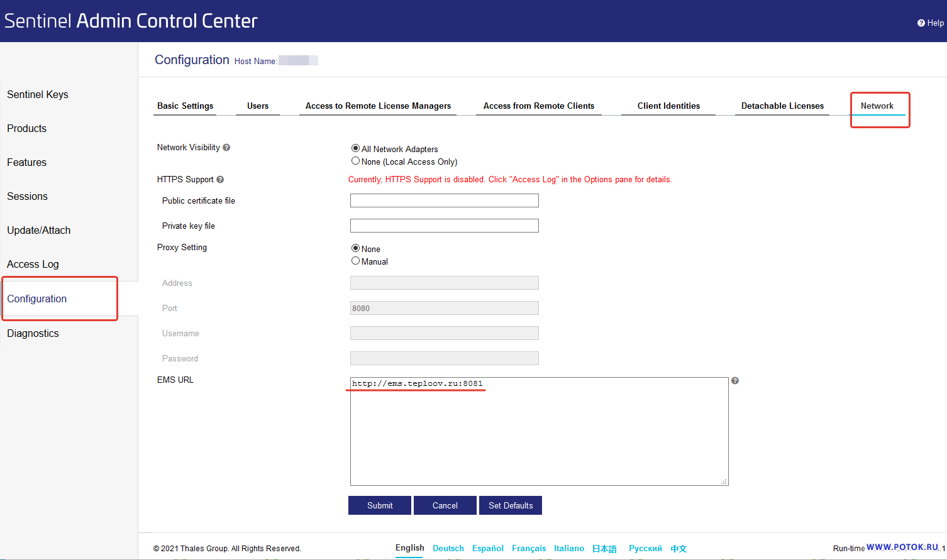Click the EMS URL text area resize grip

(x=724, y=481)
